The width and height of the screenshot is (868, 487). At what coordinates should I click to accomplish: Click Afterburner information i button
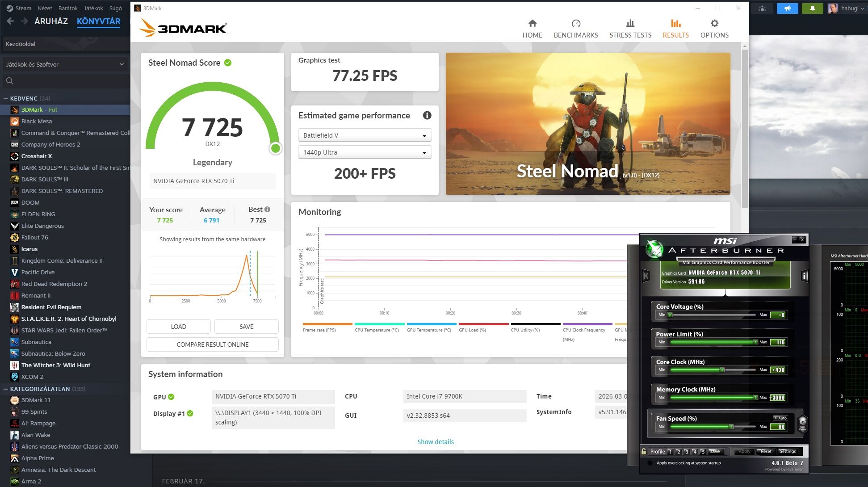pos(805,276)
